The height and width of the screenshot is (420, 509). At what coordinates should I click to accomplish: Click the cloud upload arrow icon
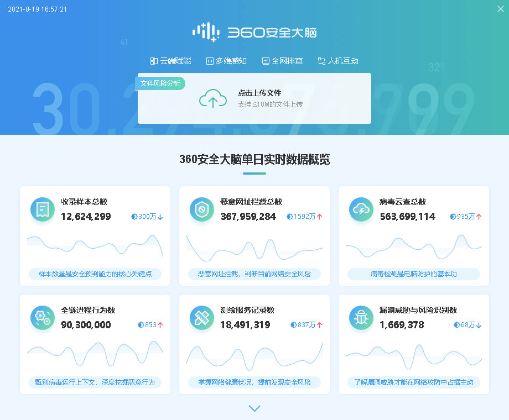(212, 97)
